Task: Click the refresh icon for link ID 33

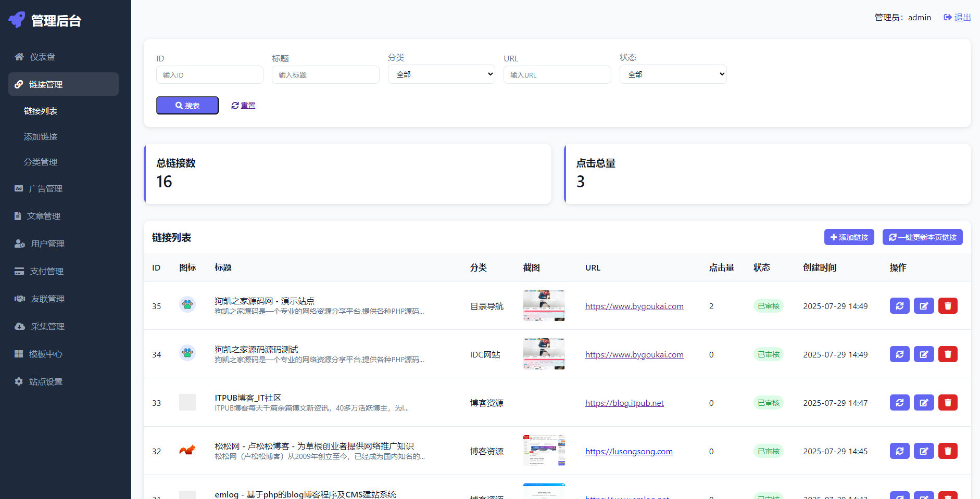Action: point(899,403)
